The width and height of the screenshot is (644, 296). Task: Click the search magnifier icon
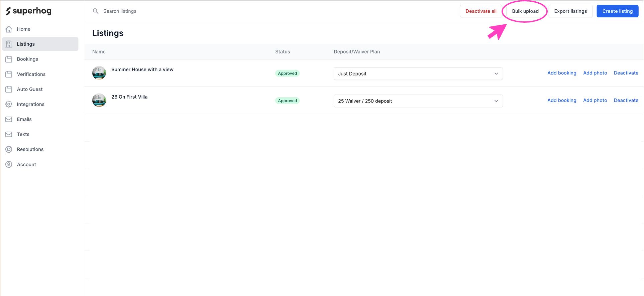96,11
